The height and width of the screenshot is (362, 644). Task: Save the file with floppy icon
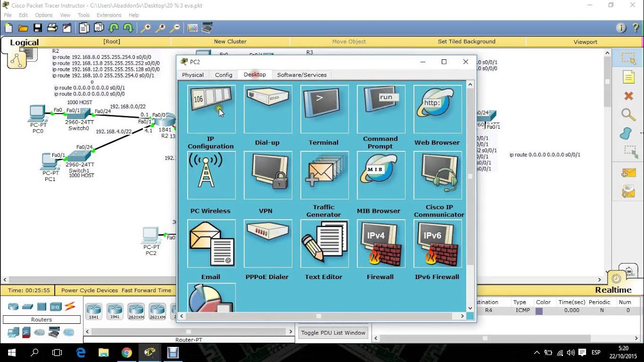click(x=38, y=28)
